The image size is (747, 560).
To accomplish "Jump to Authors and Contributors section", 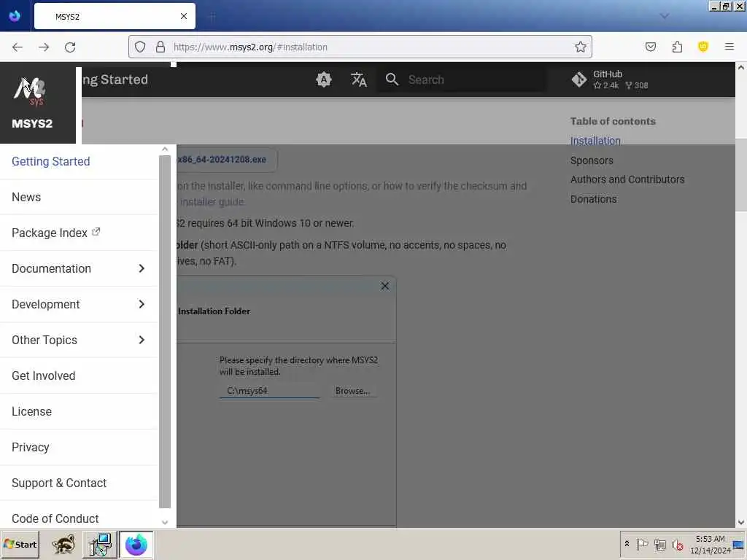I will pos(627,179).
